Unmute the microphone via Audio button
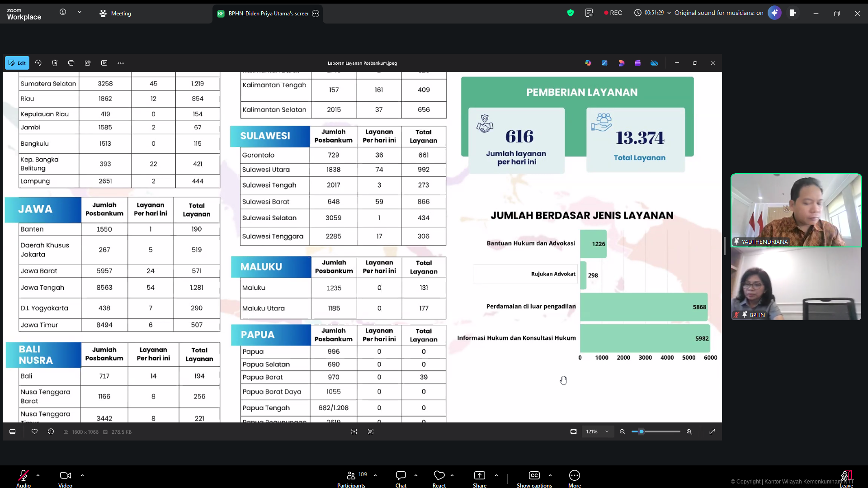This screenshot has height=488, width=868. [x=23, y=478]
